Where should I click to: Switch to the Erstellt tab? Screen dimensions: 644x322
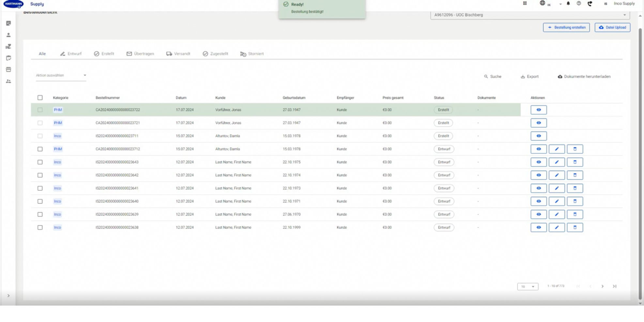104,54
